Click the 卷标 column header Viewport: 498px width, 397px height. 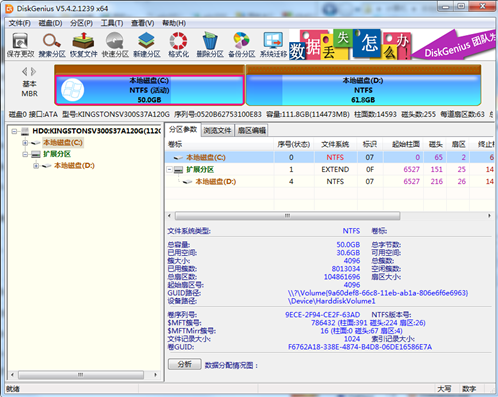click(220, 144)
